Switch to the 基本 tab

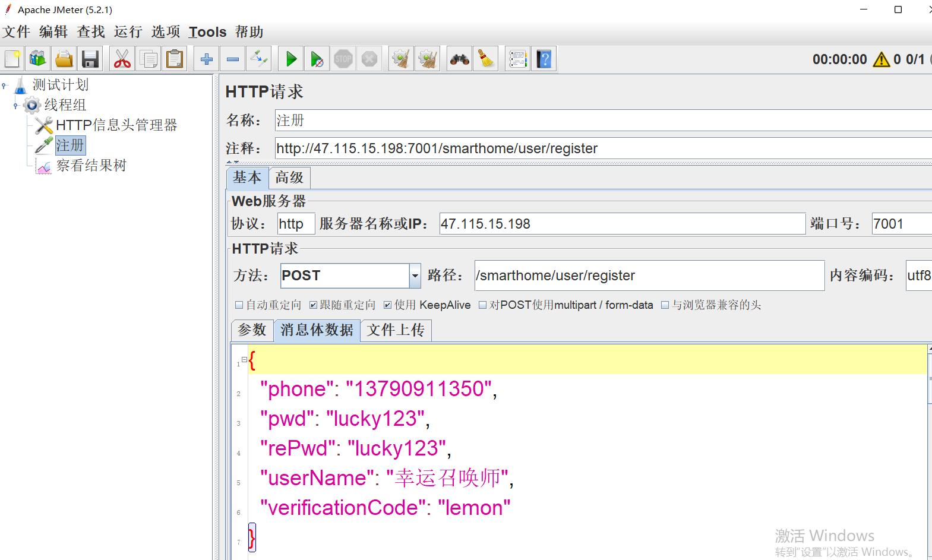click(x=247, y=178)
